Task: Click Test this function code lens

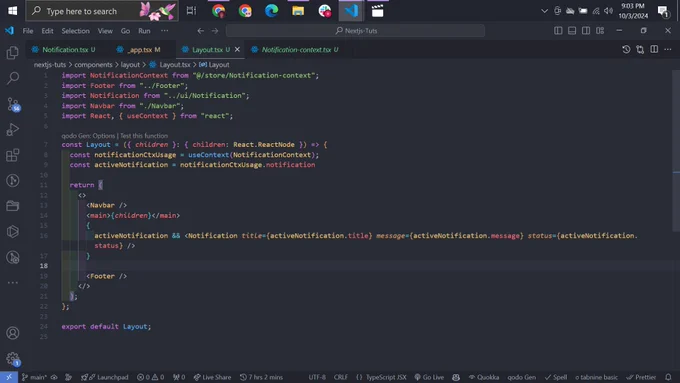Action: pyautogui.click(x=144, y=136)
